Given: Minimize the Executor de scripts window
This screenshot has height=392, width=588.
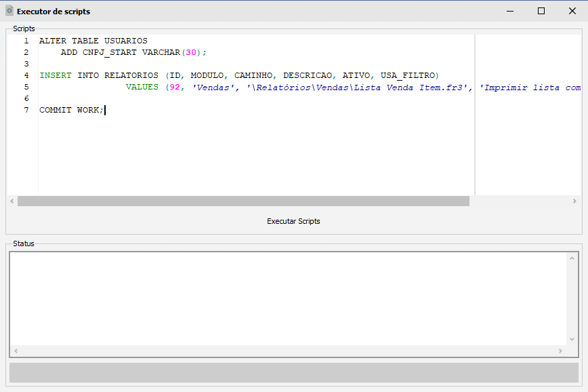Looking at the screenshot, I should [x=510, y=11].
